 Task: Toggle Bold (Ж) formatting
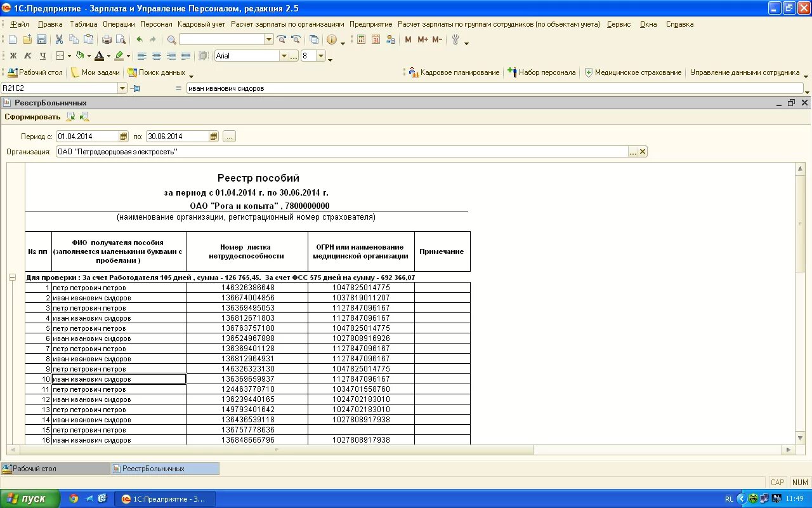coord(13,56)
